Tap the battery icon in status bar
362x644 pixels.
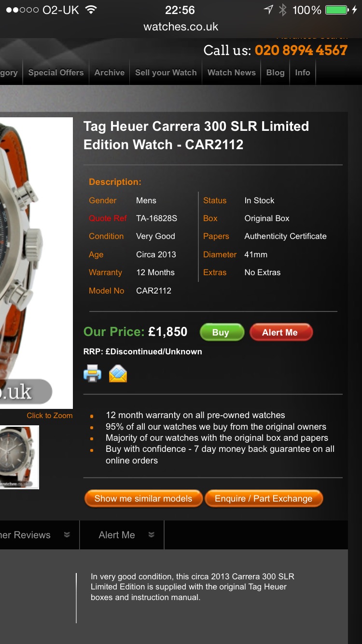click(337, 10)
